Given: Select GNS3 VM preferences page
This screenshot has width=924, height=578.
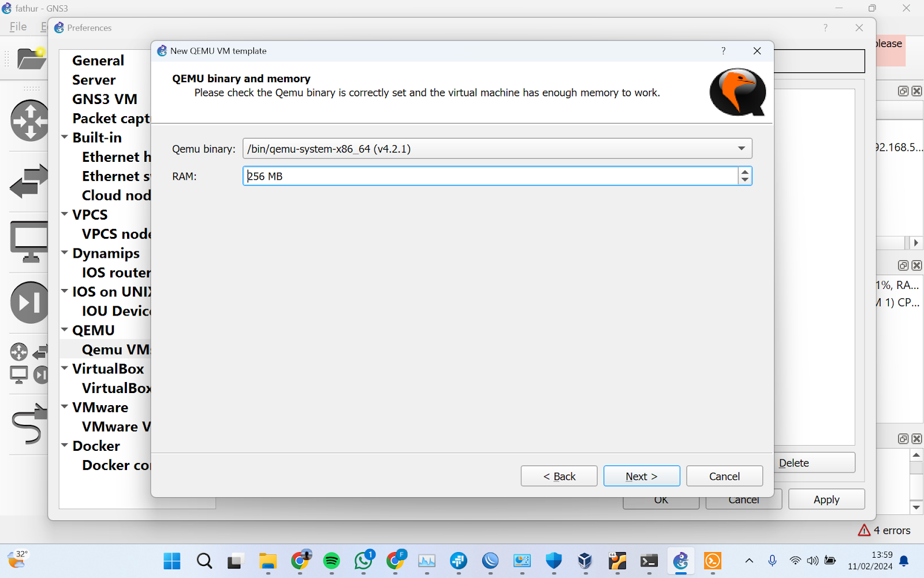Looking at the screenshot, I should (x=105, y=99).
